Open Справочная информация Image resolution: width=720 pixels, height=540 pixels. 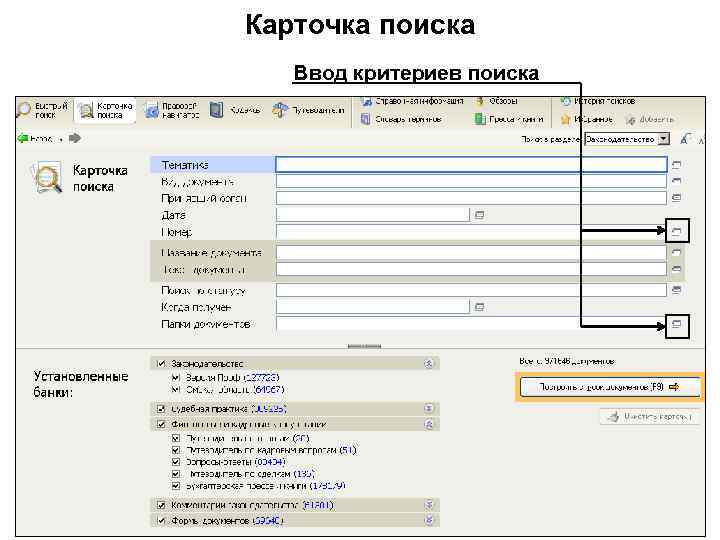click(412, 101)
